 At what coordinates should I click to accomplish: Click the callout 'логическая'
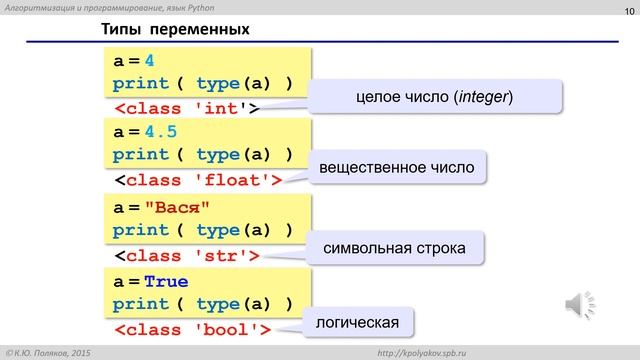(358, 322)
